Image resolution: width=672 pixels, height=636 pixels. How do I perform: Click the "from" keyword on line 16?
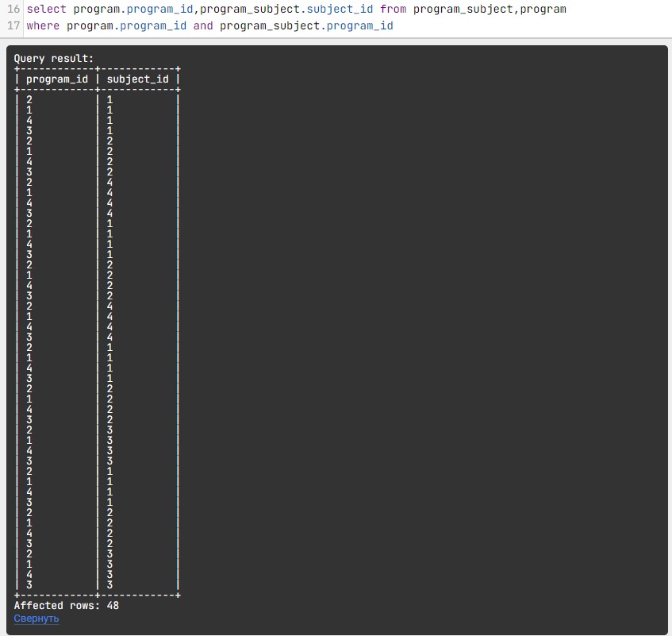coord(393,10)
